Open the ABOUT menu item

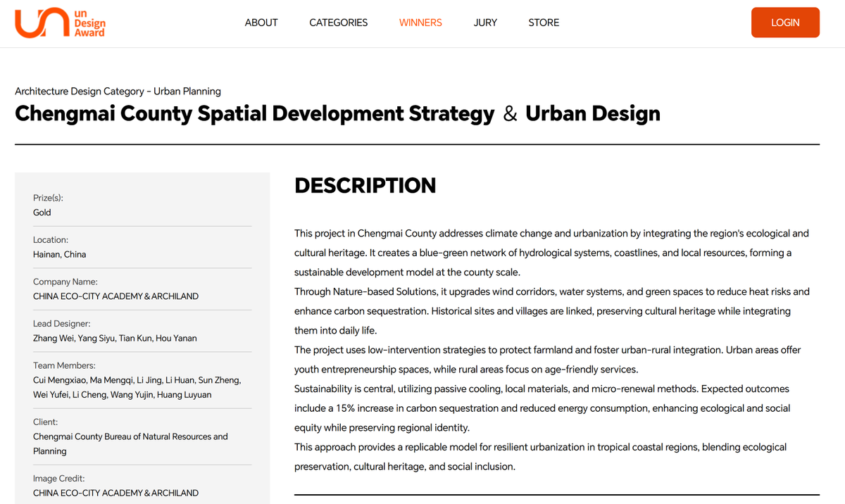[261, 23]
